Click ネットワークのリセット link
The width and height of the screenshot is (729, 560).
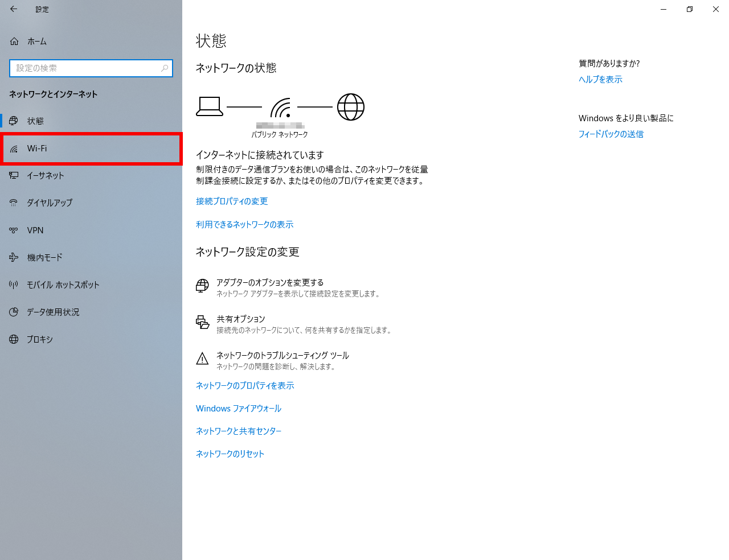pyautogui.click(x=230, y=454)
